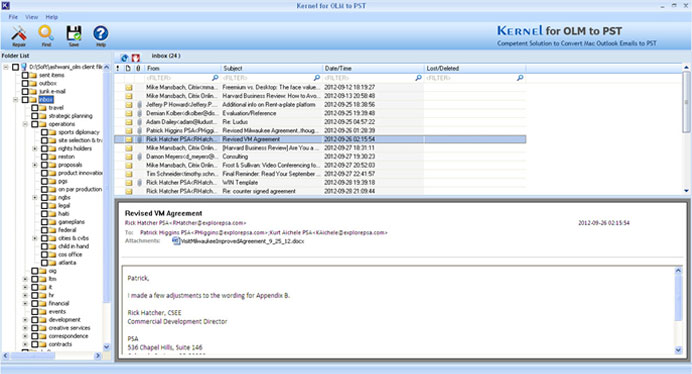Select the email 'Re: Ludus'
This screenshot has height=374, width=692.
[x=320, y=122]
